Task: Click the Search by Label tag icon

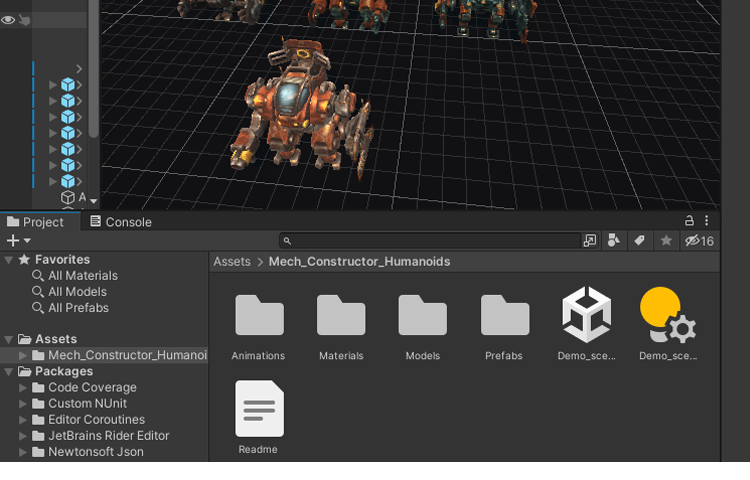Action: pos(639,241)
